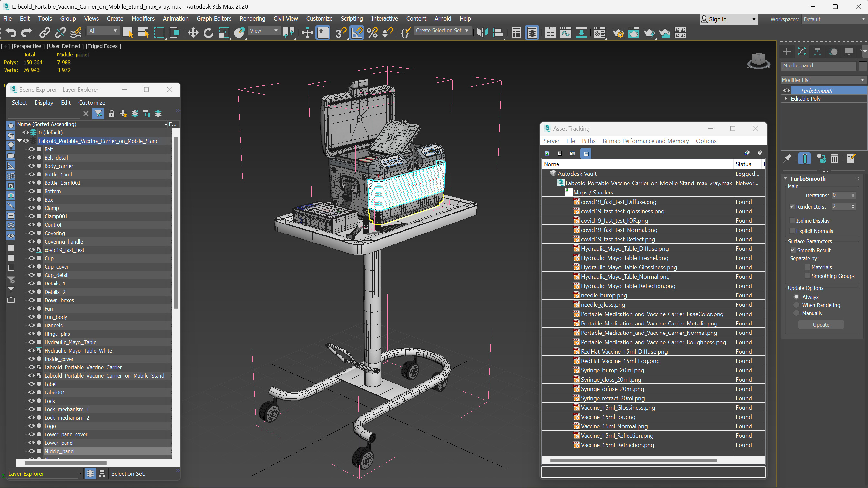
Task: Click the Mirror tool icon
Action: point(483,33)
